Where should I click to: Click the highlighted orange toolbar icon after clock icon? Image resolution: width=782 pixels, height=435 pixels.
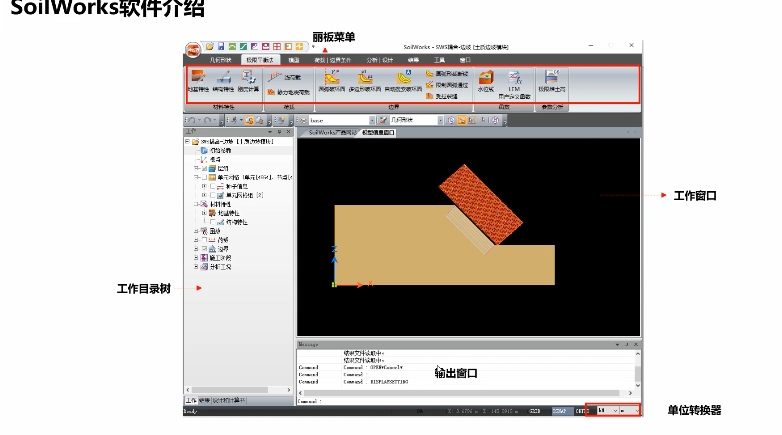pos(461,120)
